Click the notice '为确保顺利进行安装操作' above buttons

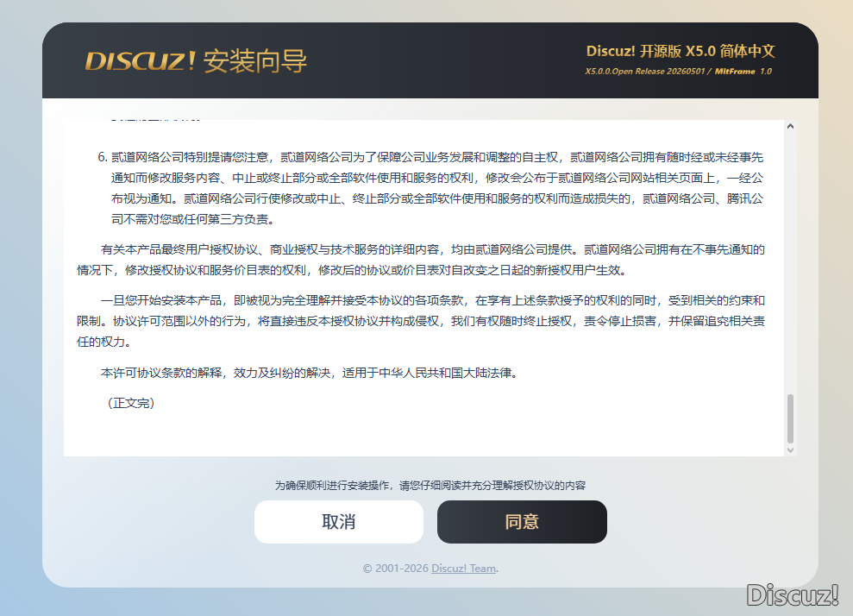[430, 486]
